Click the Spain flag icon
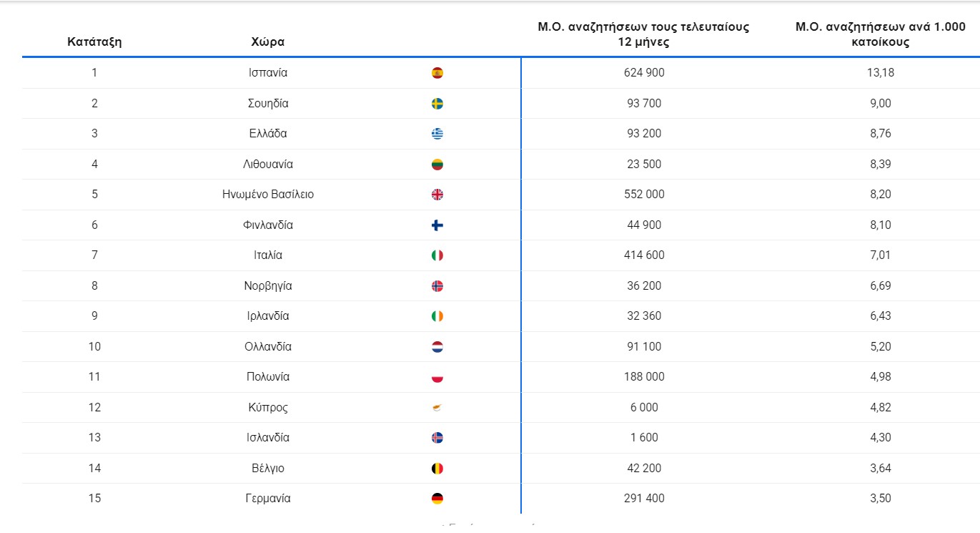 437,73
